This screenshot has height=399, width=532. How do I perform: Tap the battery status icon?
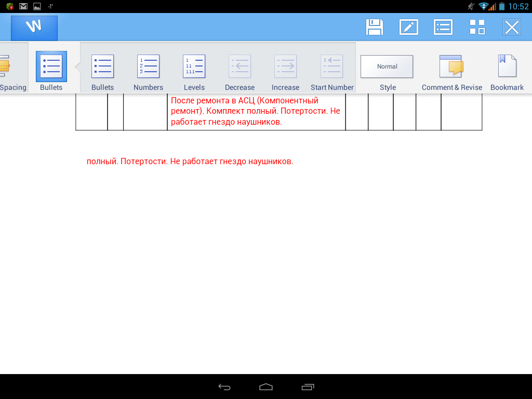click(x=502, y=6)
